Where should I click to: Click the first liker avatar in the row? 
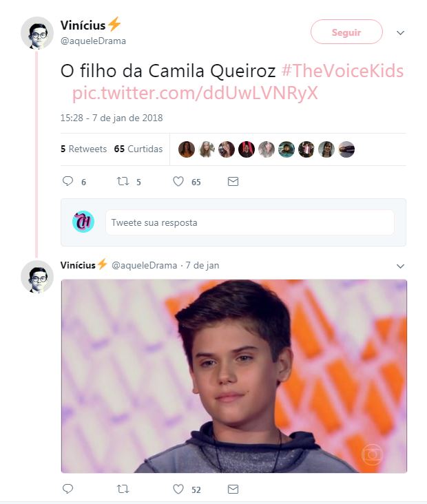(187, 149)
